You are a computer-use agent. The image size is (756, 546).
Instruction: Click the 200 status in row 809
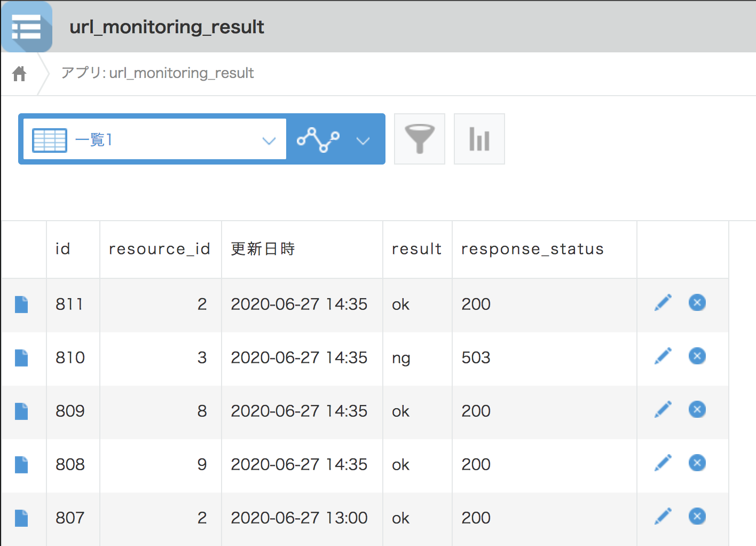476,411
